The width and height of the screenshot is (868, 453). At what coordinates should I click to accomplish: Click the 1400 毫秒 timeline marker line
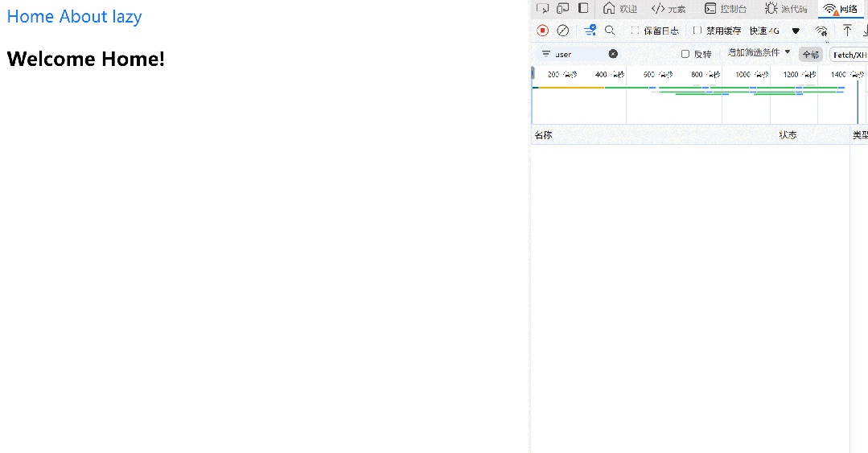[x=858, y=102]
